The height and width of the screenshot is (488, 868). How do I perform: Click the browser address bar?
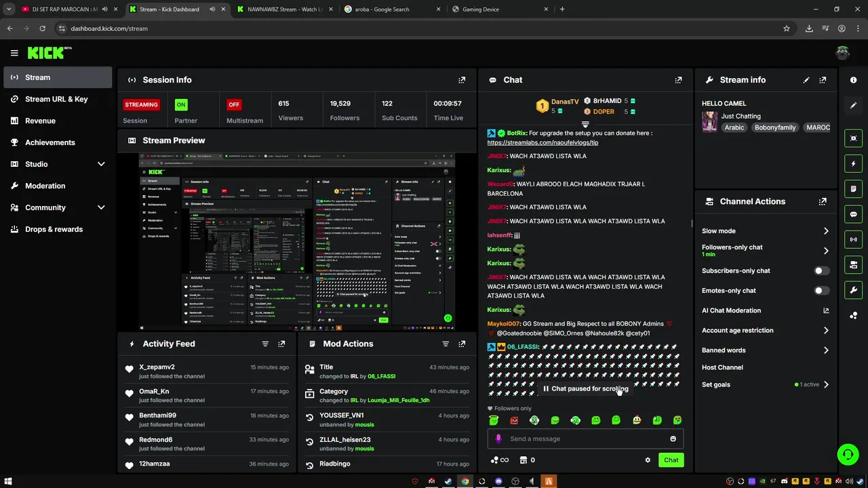click(420, 28)
